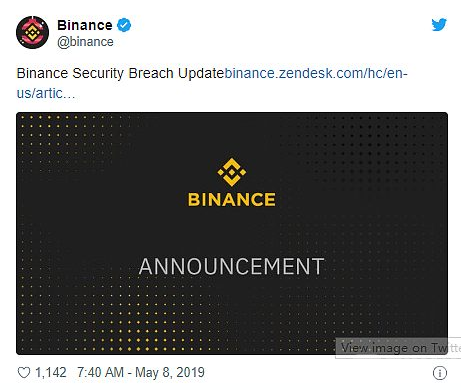Open the Binance profile avatar

[x=32, y=32]
